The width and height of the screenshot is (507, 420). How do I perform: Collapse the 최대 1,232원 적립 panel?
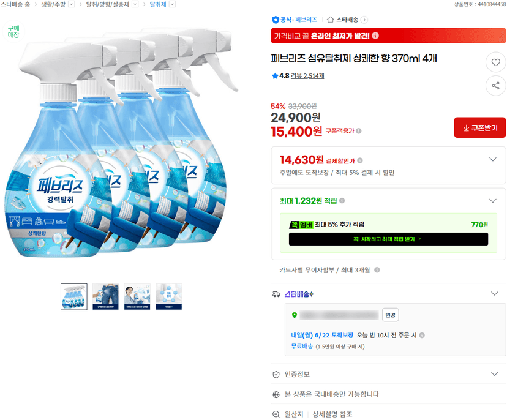point(492,201)
